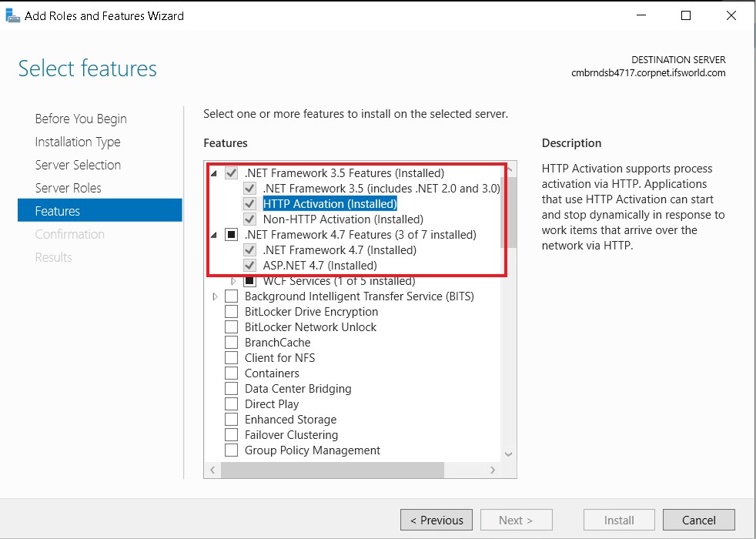
Task: Expand the WCF Services tree node
Action: click(x=233, y=280)
